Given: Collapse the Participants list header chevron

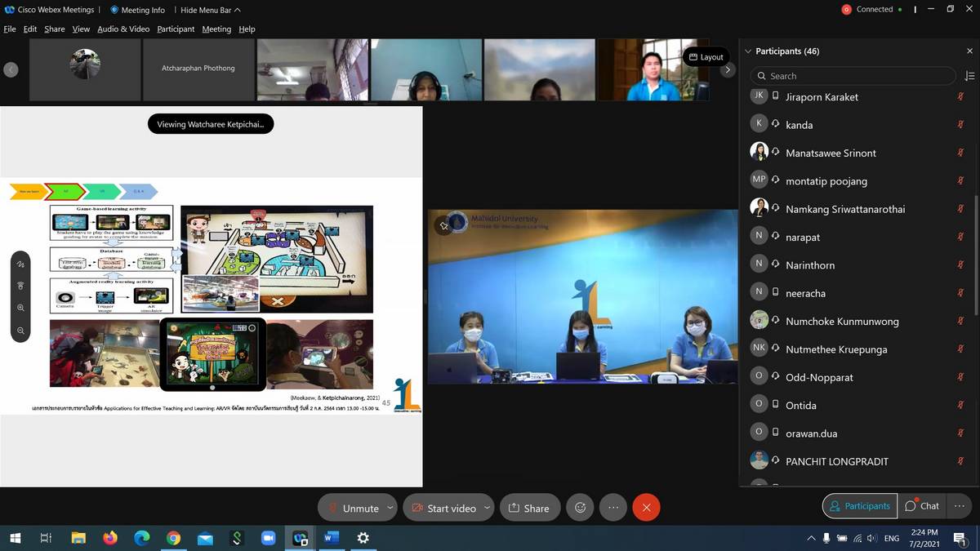Looking at the screenshot, I should click(x=748, y=51).
